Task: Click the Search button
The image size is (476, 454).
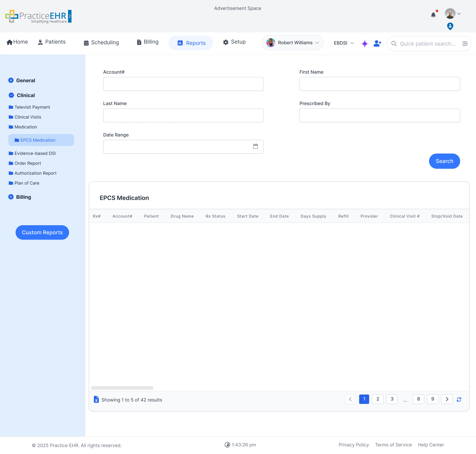Action: 444,161
